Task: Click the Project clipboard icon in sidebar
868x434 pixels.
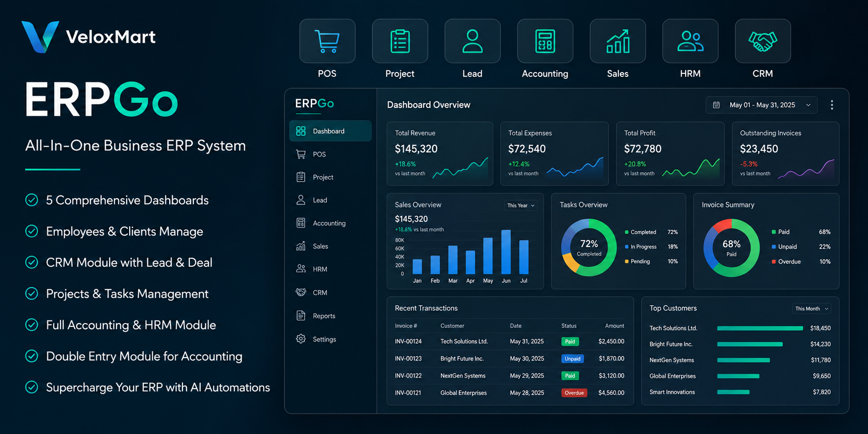Action: pyautogui.click(x=301, y=177)
